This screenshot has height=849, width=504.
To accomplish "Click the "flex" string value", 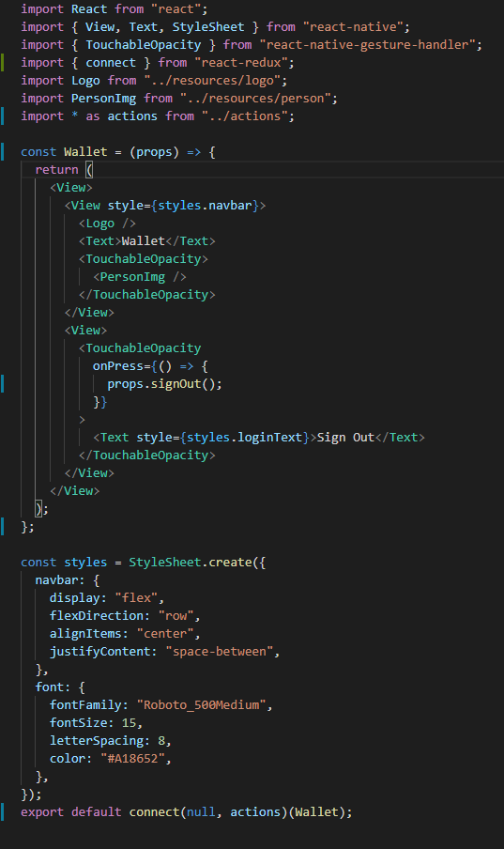I will 136,598.
